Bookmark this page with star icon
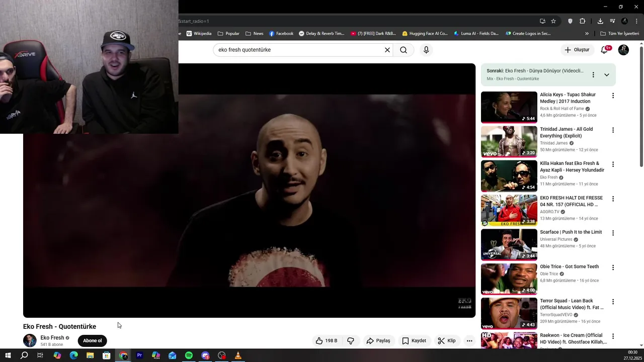This screenshot has width=644, height=362. tap(553, 21)
